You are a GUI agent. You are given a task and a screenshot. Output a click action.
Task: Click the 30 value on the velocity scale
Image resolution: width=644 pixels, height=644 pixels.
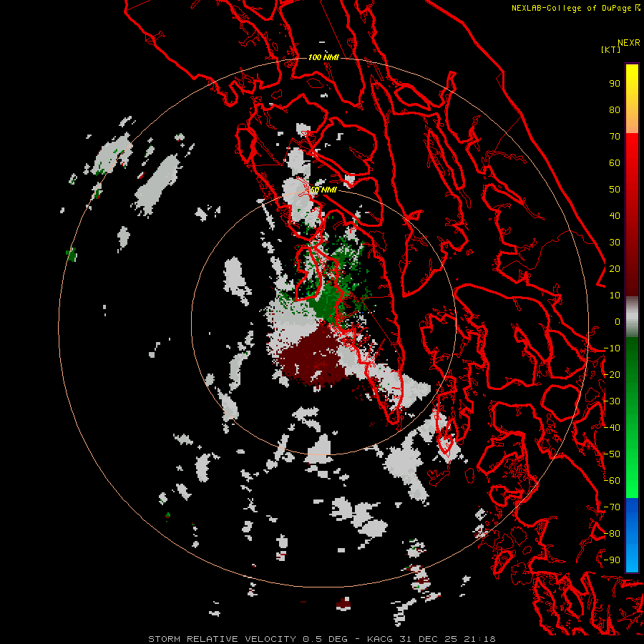pos(615,243)
